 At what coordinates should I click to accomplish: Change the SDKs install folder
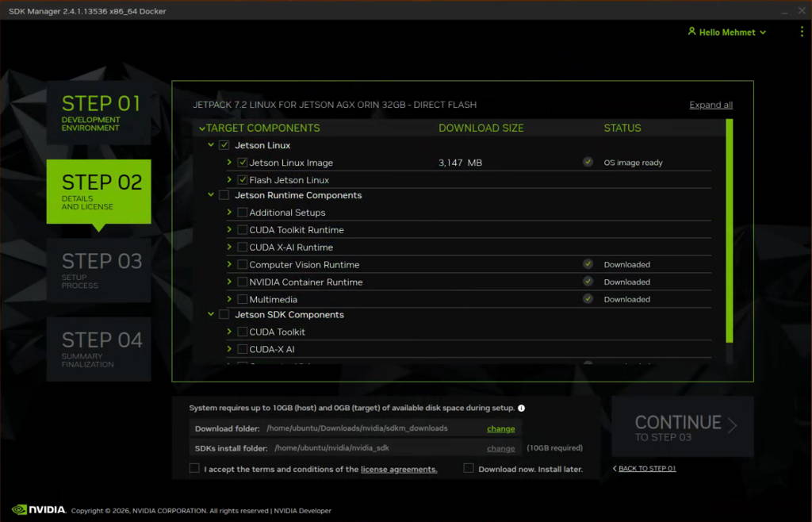click(501, 448)
